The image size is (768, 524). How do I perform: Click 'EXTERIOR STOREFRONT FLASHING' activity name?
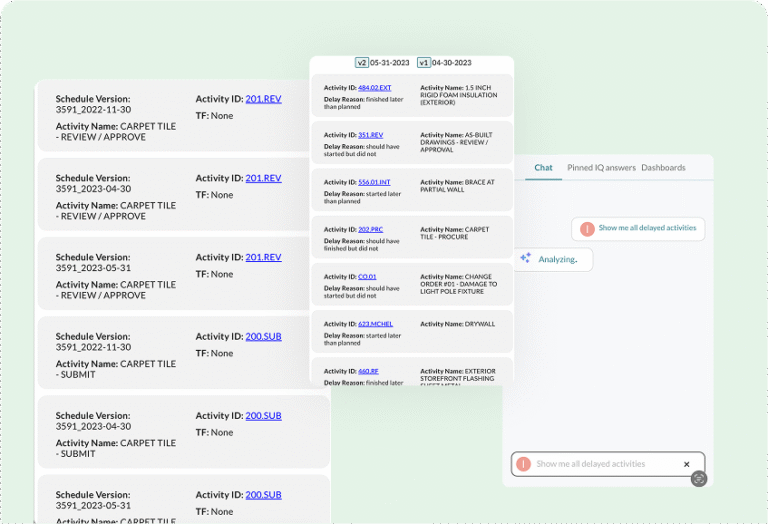point(458,375)
